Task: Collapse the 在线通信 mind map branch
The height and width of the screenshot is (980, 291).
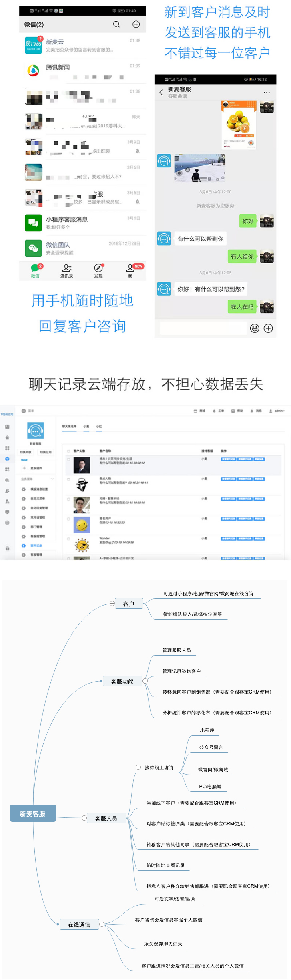Action: coord(102,924)
